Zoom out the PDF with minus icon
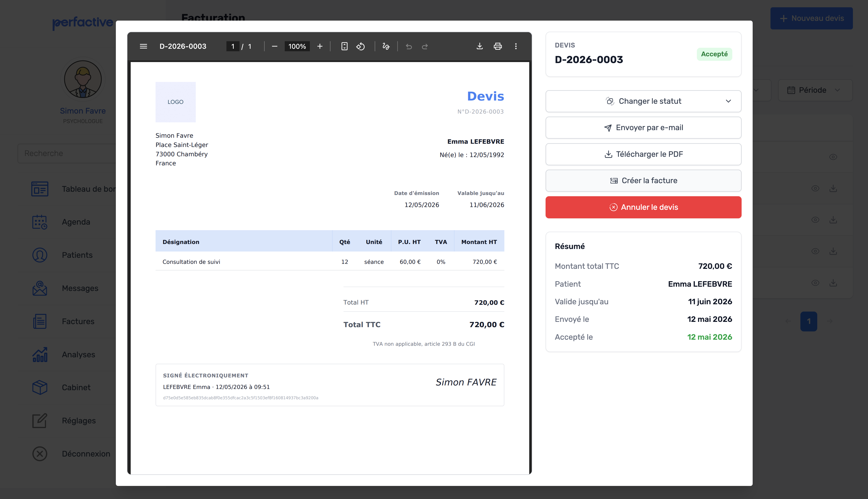The height and width of the screenshot is (499, 868). pos(274,46)
